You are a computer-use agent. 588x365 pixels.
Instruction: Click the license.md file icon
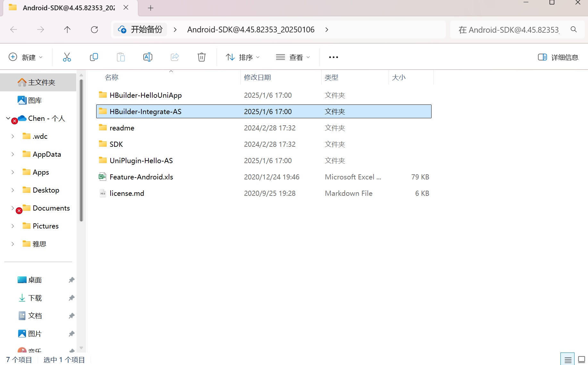tap(103, 193)
